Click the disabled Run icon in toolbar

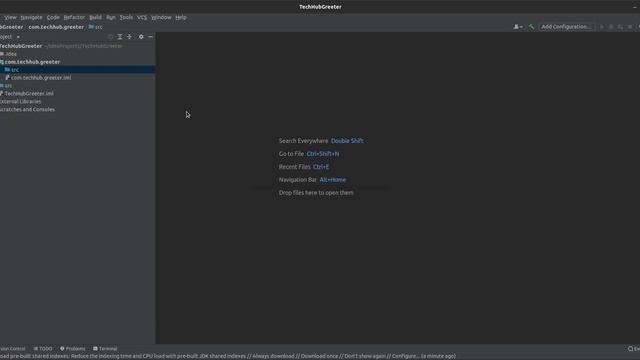coord(602,27)
